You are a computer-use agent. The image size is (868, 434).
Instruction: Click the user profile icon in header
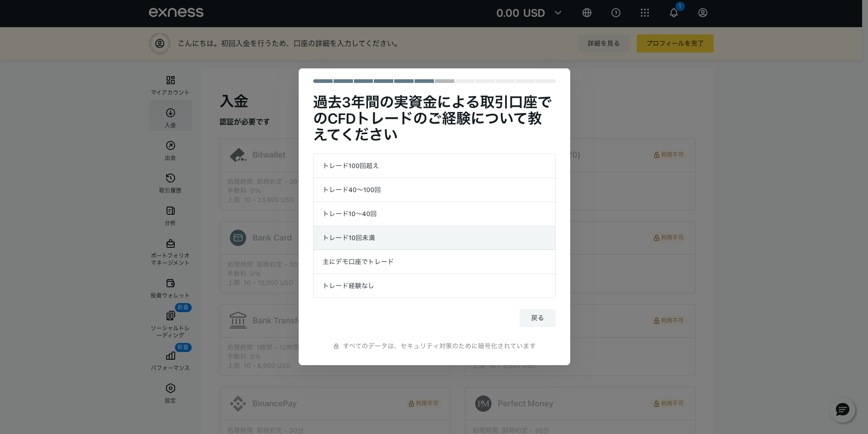[x=702, y=13]
